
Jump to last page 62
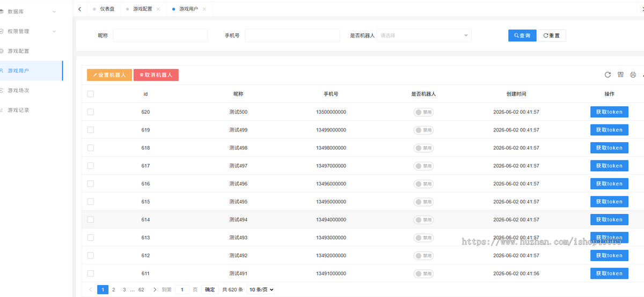point(141,289)
